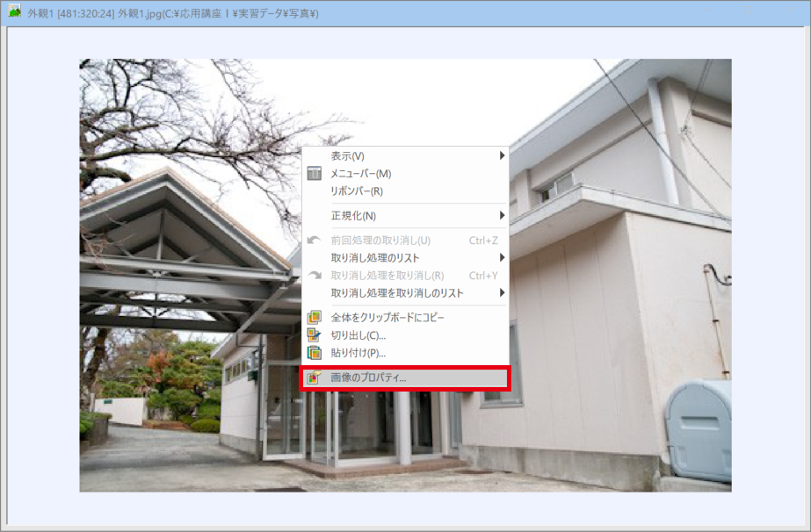811x532 pixels.
Task: Click the application icon in the title bar
Action: pos(14,13)
